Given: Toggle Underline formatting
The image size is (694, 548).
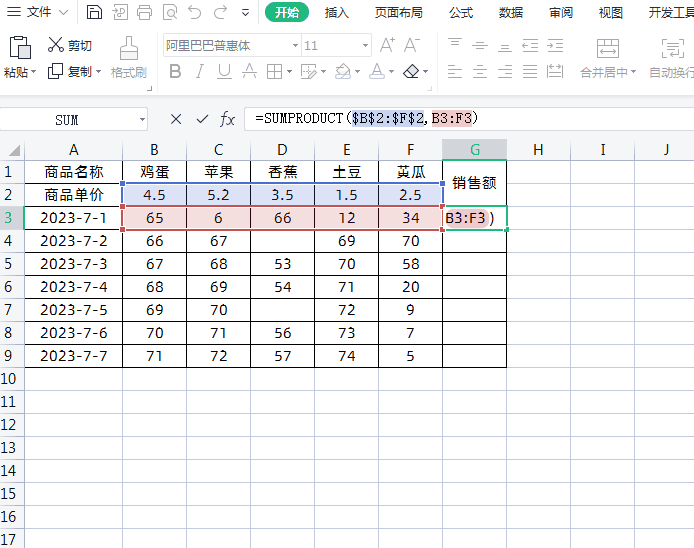Looking at the screenshot, I should coord(224,71).
